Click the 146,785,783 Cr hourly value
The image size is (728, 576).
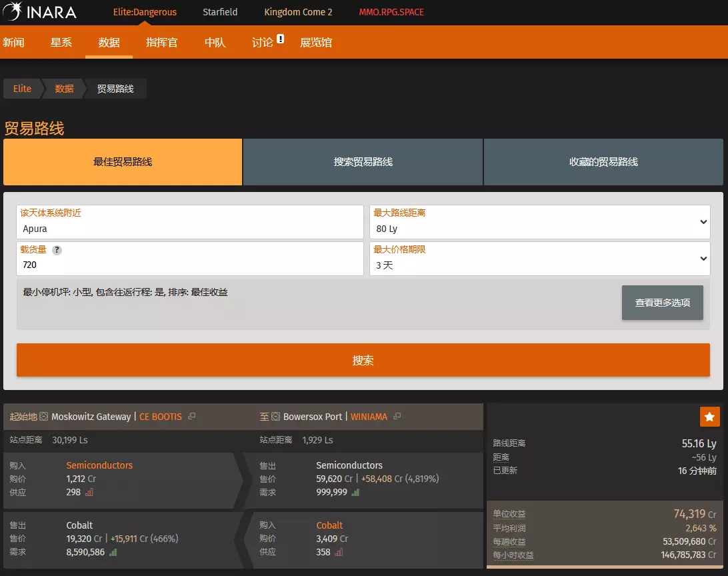[x=689, y=555]
